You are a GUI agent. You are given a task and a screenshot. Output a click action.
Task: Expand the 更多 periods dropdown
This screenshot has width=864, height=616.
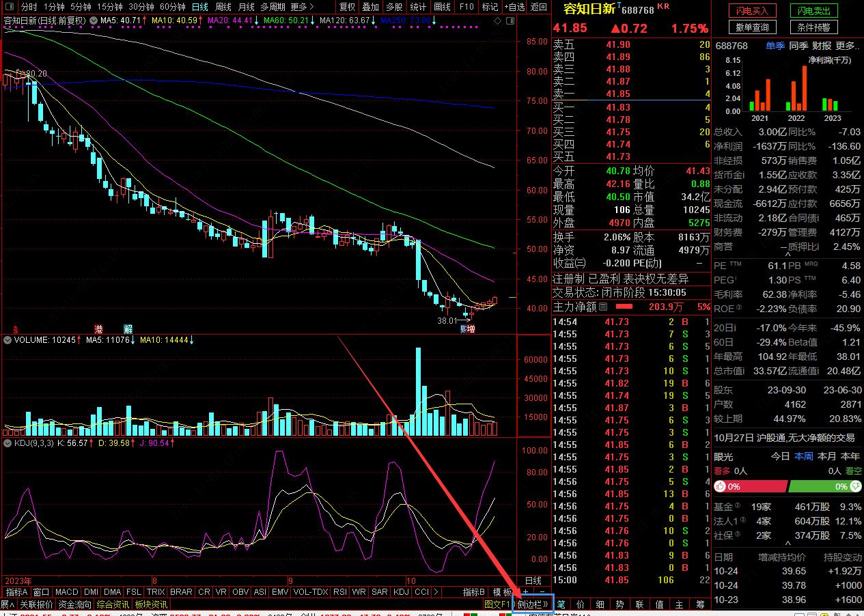302,7
